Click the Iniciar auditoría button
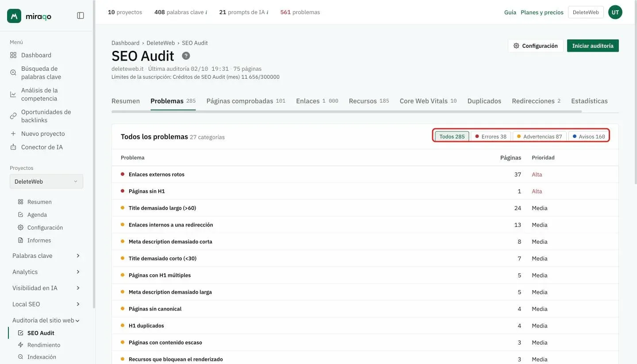637x364 pixels. point(593,46)
